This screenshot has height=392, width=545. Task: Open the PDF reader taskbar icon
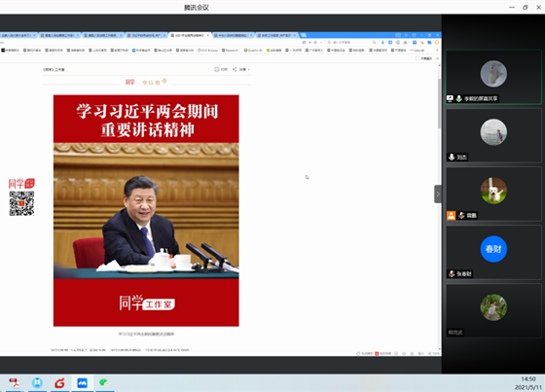[15, 383]
